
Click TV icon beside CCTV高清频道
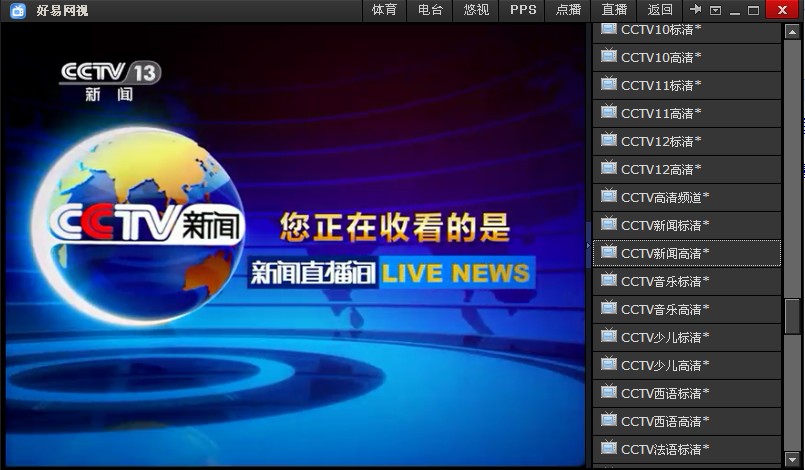click(x=608, y=195)
